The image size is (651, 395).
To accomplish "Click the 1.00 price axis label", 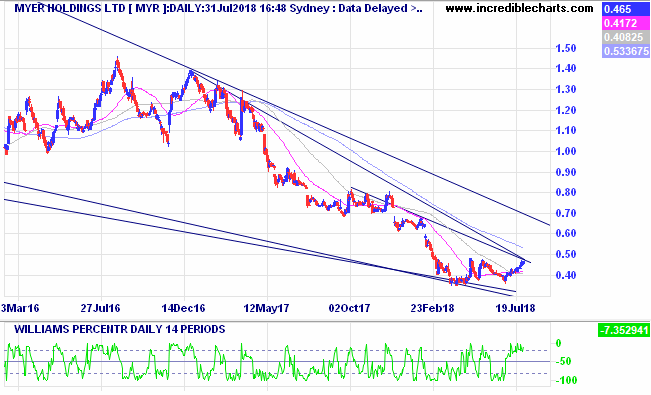I will click(566, 151).
